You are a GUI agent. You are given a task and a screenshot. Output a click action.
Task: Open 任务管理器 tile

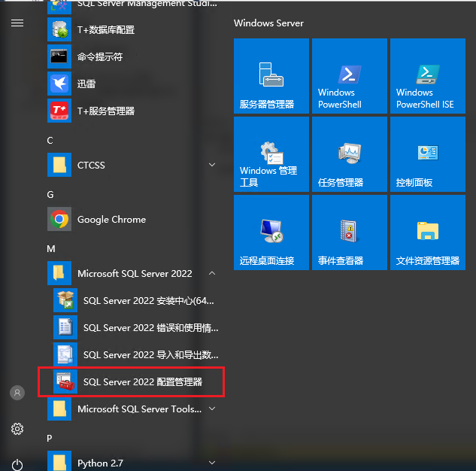pyautogui.click(x=350, y=154)
